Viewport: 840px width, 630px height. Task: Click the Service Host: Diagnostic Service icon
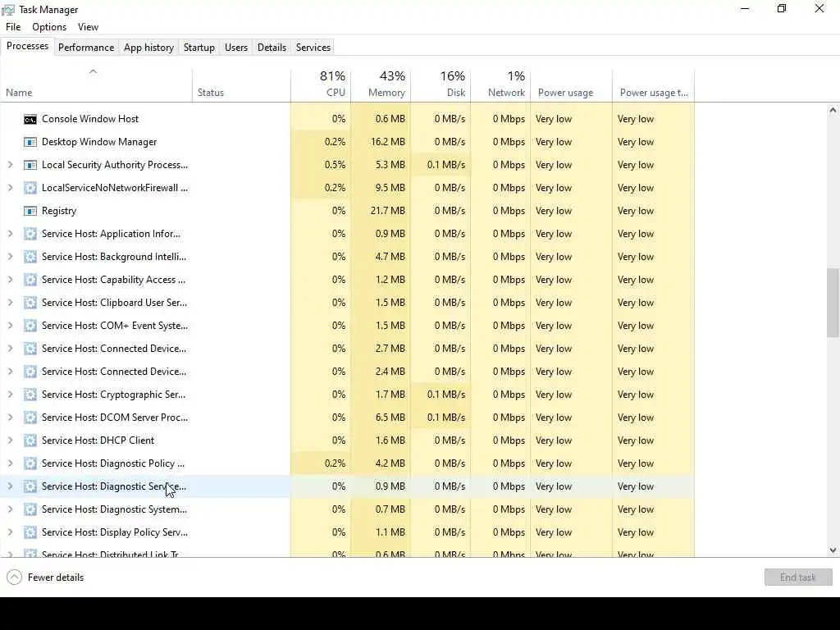[30, 486]
